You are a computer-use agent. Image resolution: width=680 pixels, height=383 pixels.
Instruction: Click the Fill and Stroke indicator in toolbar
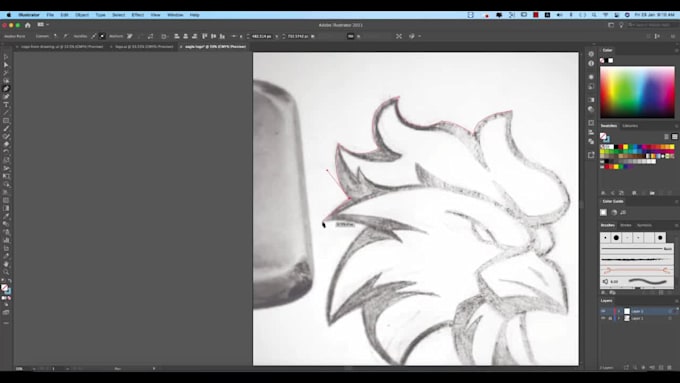pos(6,289)
